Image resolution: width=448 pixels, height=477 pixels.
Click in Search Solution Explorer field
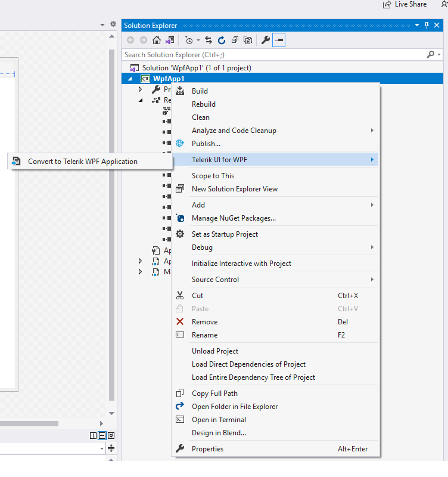pos(273,55)
